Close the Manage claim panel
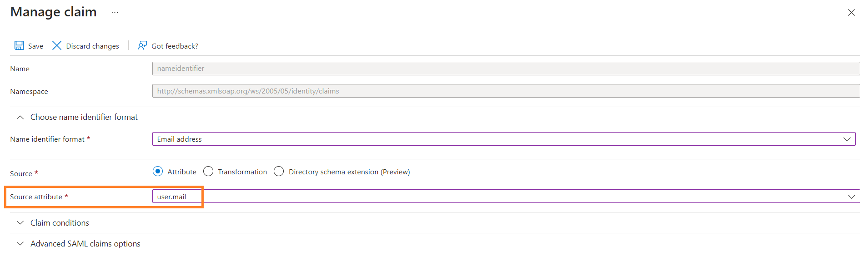The image size is (868, 271). (851, 13)
